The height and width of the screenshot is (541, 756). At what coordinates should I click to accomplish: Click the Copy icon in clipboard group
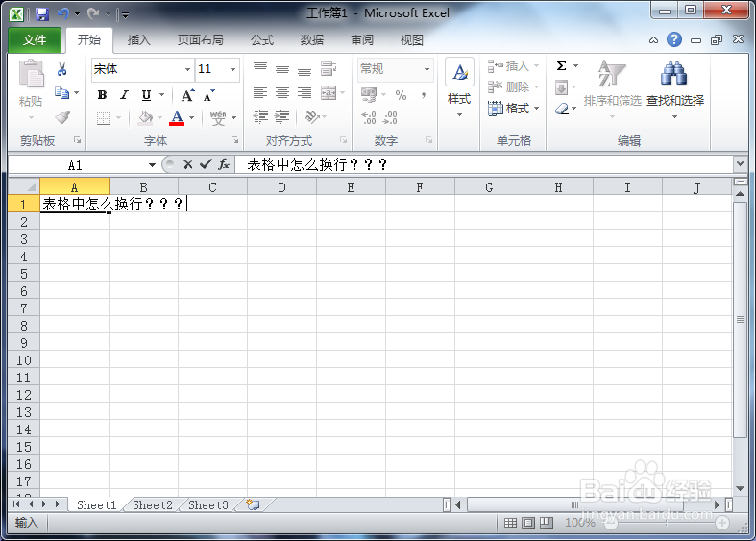pyautogui.click(x=61, y=92)
